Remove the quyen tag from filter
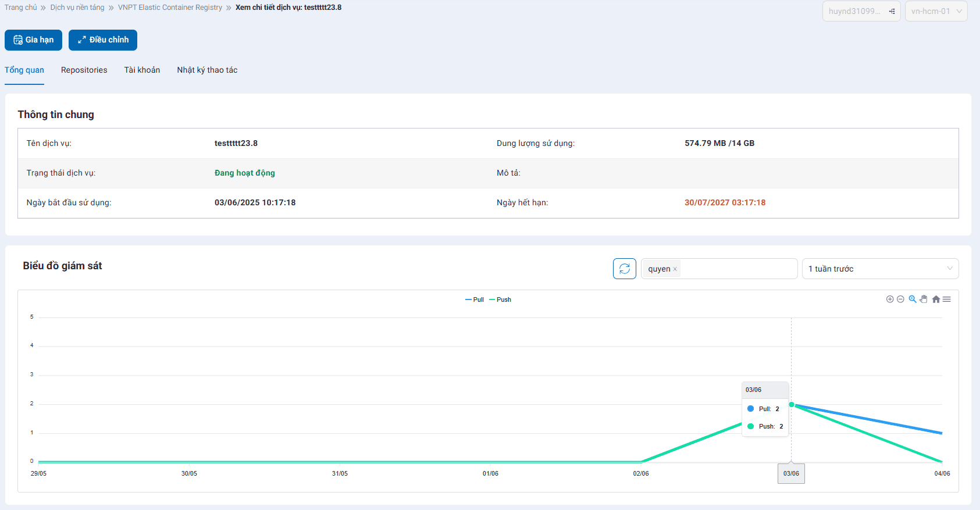This screenshot has height=510, width=980. point(675,269)
